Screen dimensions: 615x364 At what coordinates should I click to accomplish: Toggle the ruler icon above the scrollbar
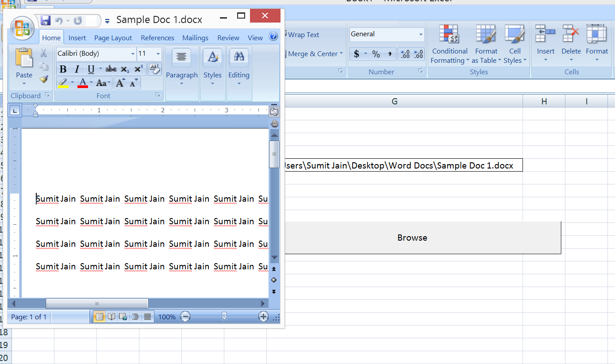click(274, 111)
